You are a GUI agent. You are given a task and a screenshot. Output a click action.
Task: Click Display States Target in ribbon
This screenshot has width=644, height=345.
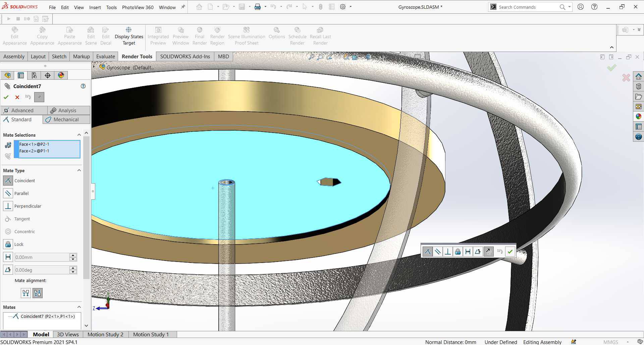click(x=129, y=36)
